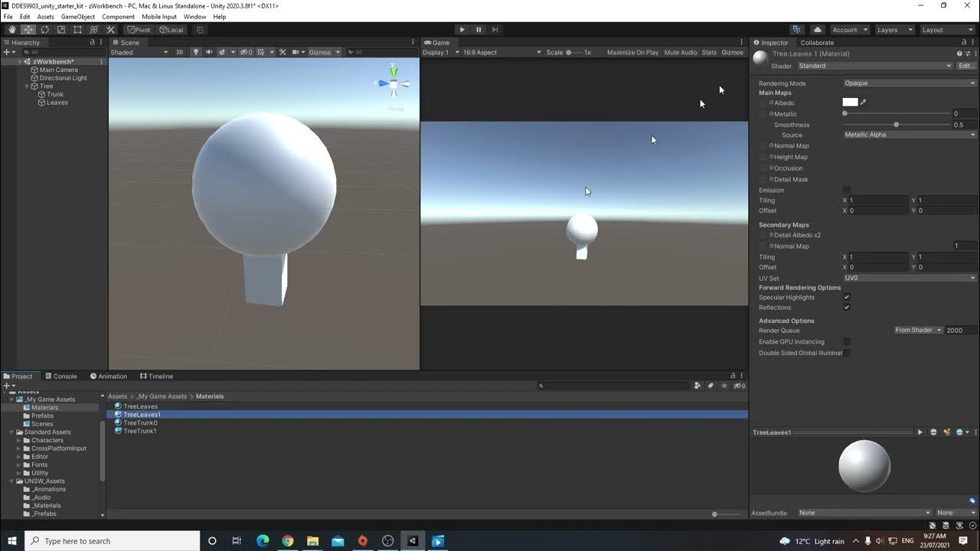Switch to the Timeline tab
Screen dimensions: 980x551
click(x=156, y=377)
